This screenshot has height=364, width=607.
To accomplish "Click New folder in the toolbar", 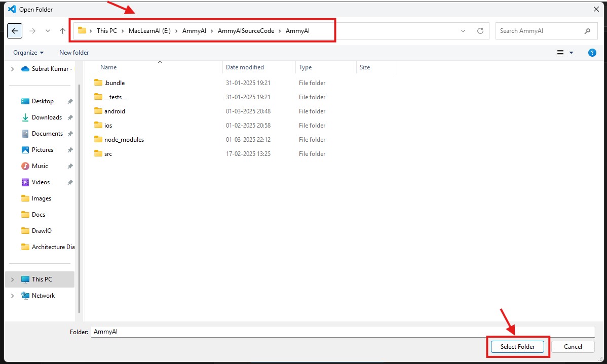I will tap(74, 53).
